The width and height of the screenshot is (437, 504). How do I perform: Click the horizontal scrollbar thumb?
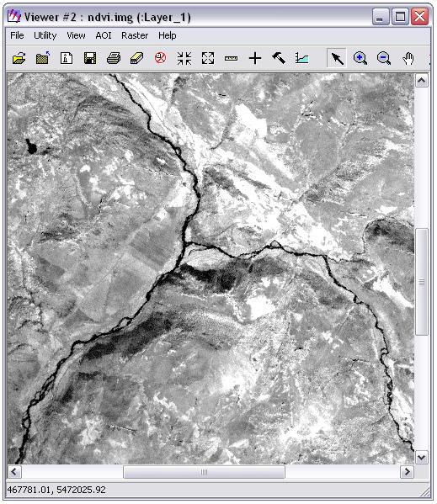[x=204, y=471]
